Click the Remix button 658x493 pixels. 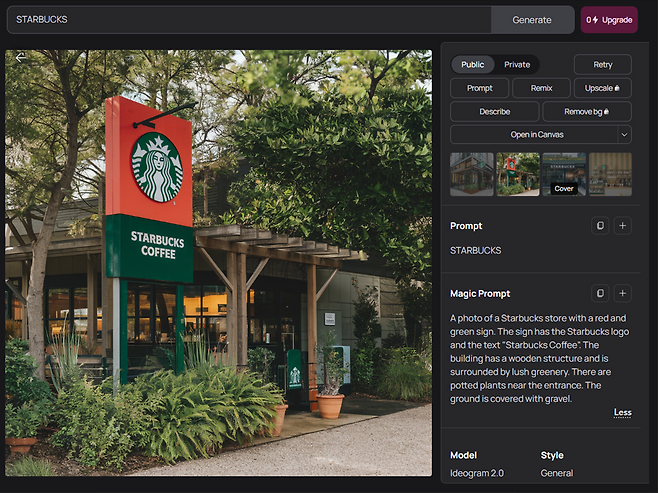[541, 88]
